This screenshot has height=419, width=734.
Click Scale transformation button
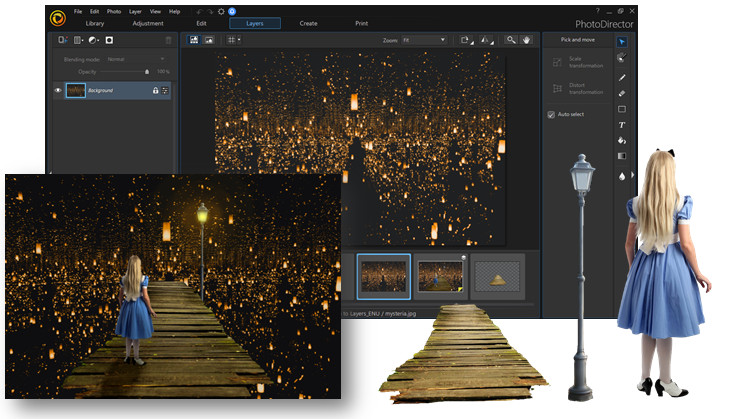[572, 61]
